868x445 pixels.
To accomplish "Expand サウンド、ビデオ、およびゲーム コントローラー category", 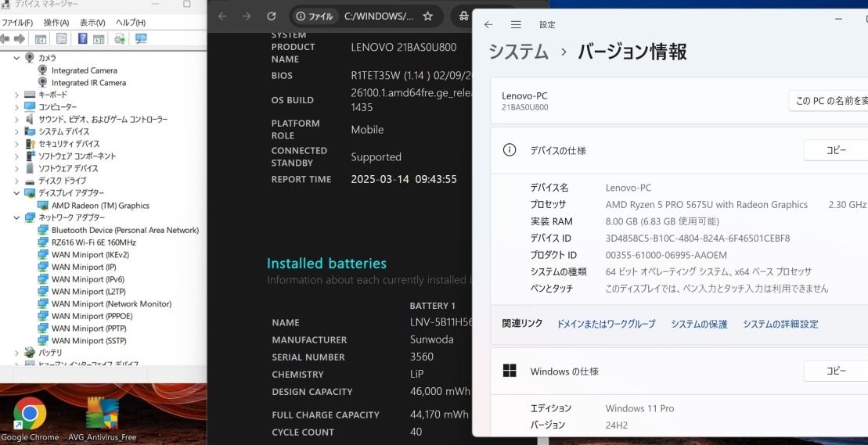I will point(16,120).
